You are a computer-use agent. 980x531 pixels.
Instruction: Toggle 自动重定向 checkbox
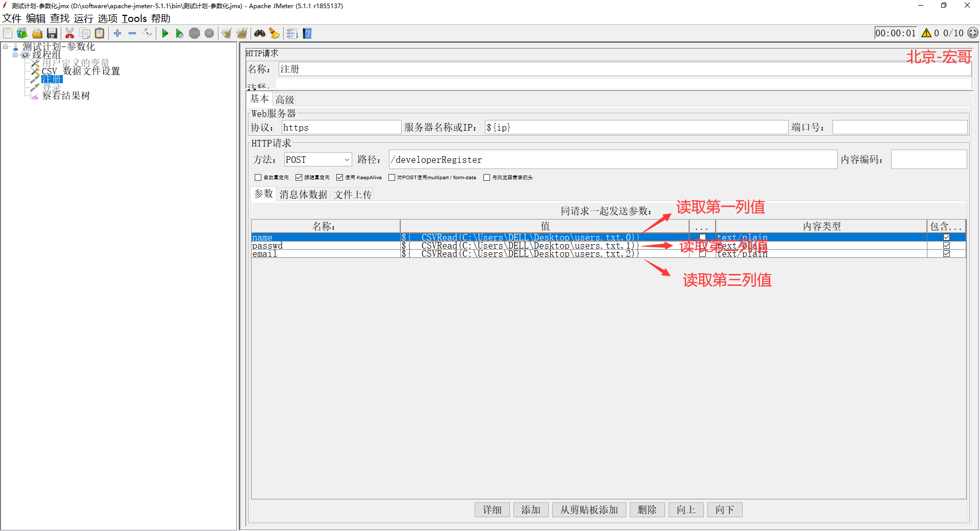(258, 178)
